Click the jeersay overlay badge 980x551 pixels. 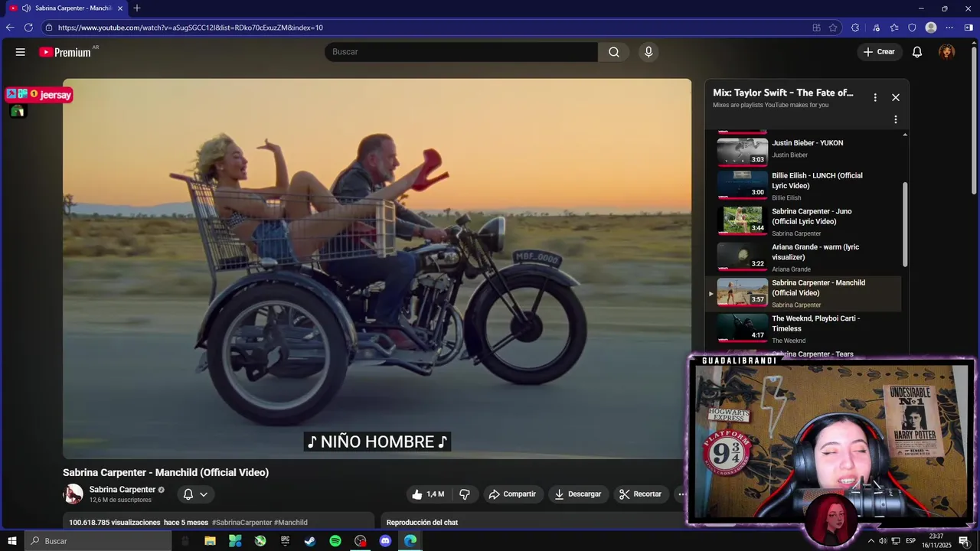pos(39,95)
